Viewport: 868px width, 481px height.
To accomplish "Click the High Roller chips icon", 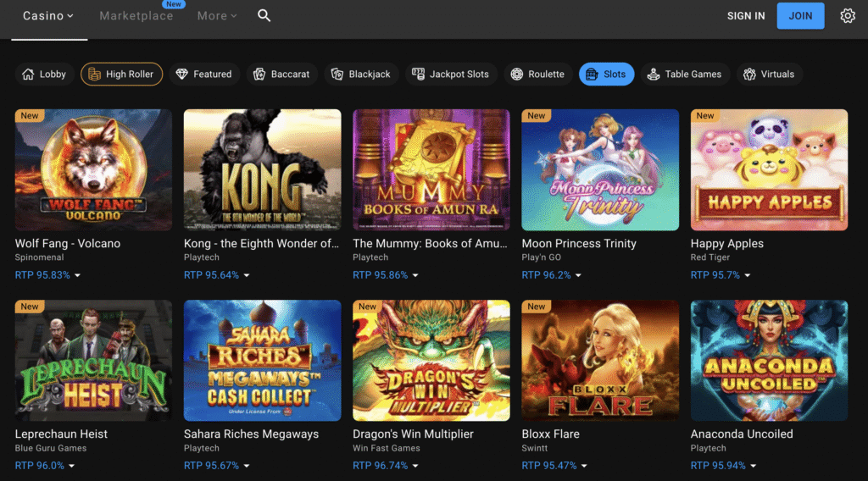I will coord(95,74).
